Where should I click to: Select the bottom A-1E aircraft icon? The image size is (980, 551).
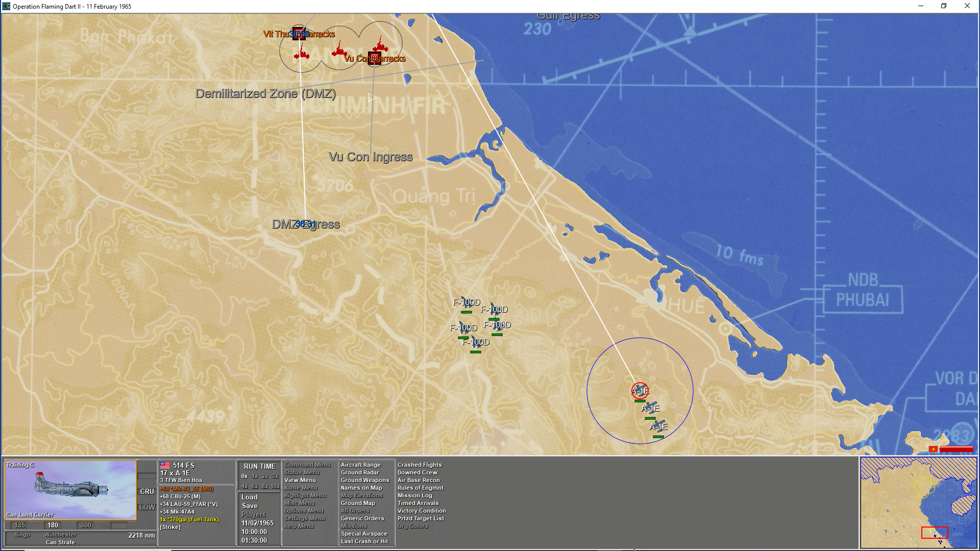(x=658, y=427)
